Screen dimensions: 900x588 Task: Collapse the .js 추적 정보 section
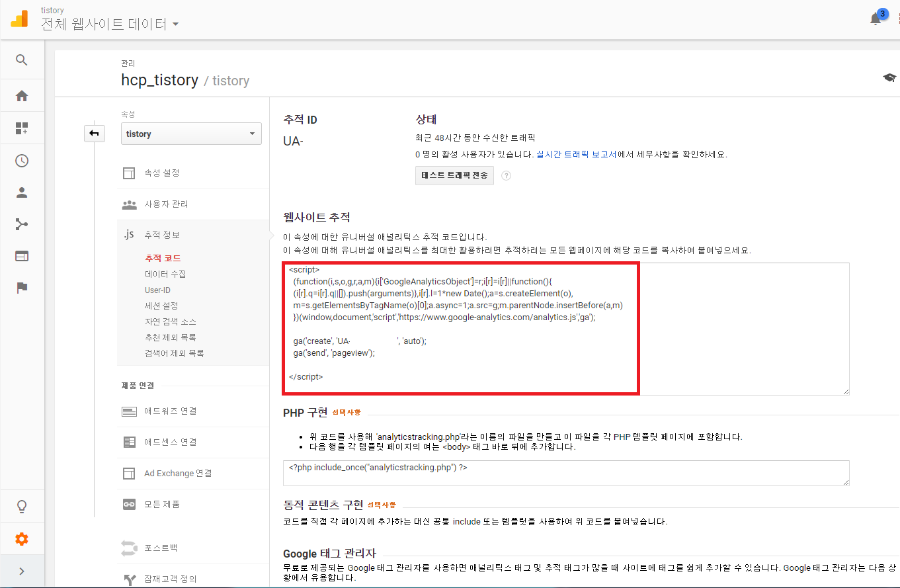pos(162,235)
